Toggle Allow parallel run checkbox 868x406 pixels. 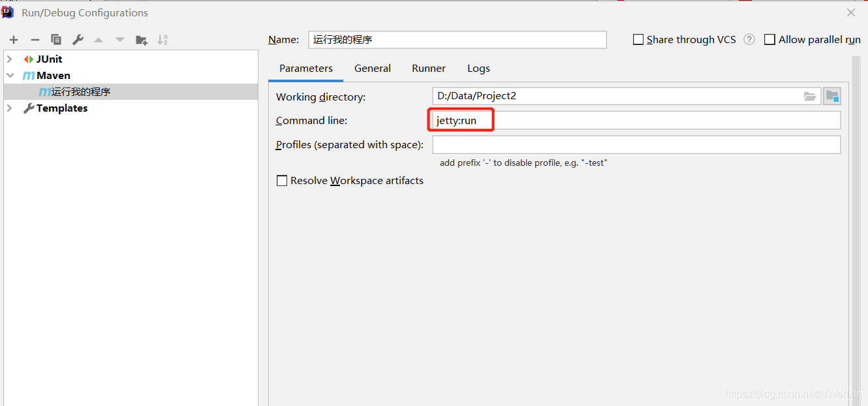click(x=770, y=39)
